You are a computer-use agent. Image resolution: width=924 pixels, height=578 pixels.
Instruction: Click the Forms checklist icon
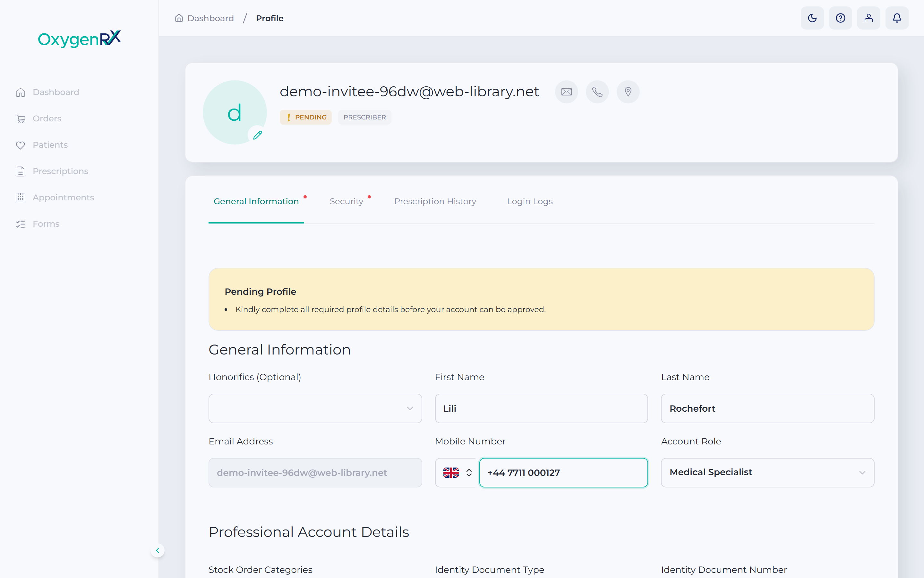[x=21, y=224]
